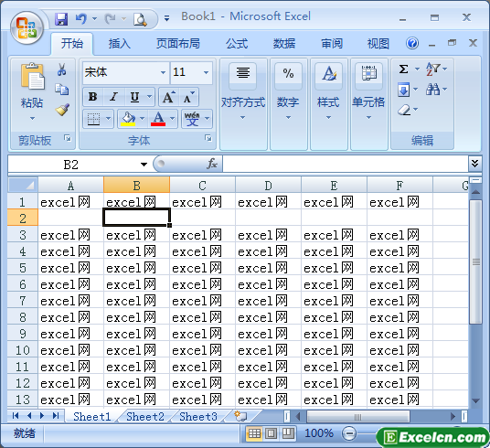Switch to Page Break Preview
The height and width of the screenshot is (448, 490).
pyautogui.click(x=288, y=433)
